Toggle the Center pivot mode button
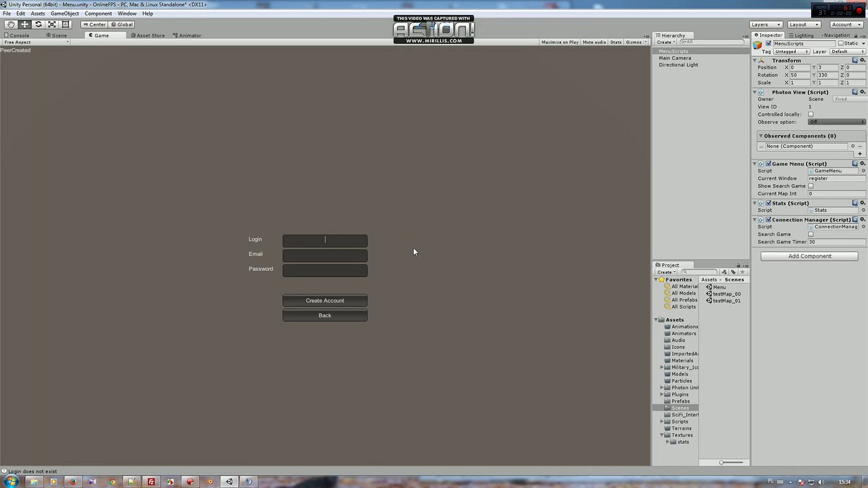This screenshot has width=868, height=488. point(94,24)
